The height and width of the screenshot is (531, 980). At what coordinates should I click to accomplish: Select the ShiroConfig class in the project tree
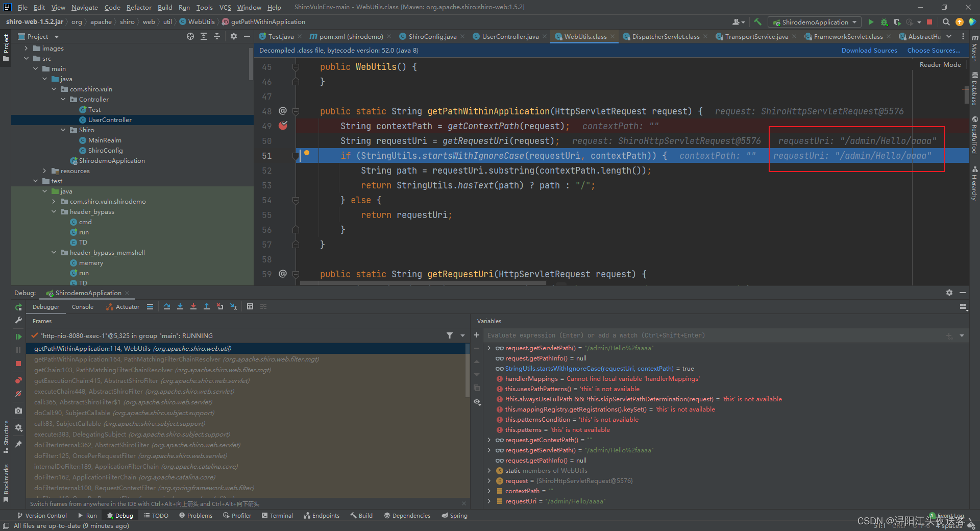point(105,151)
